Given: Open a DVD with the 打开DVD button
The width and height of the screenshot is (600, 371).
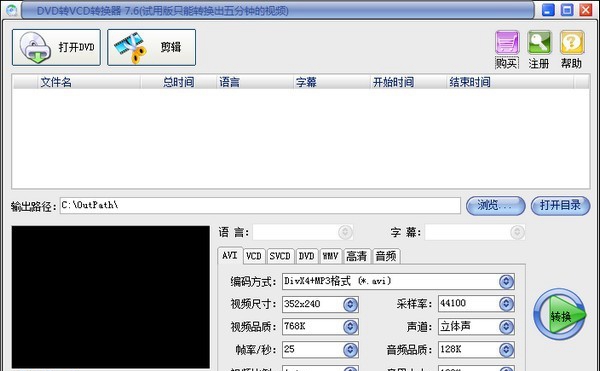Looking at the screenshot, I should (56, 47).
